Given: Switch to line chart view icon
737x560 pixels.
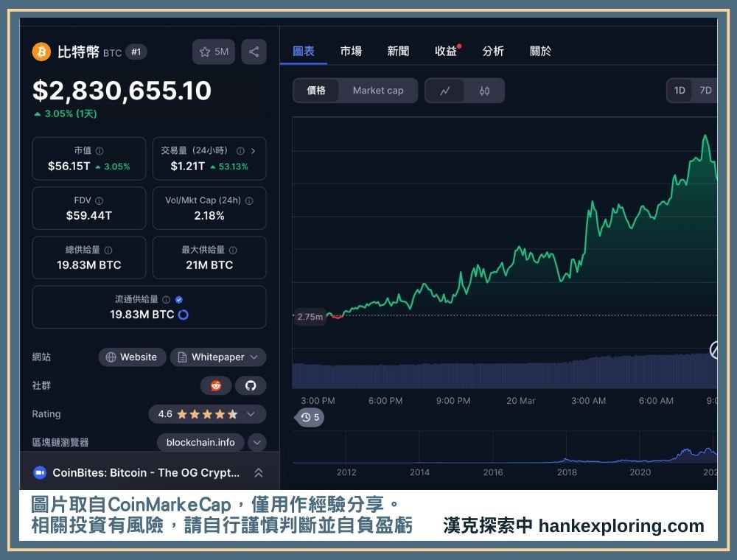Looking at the screenshot, I should click(x=445, y=91).
